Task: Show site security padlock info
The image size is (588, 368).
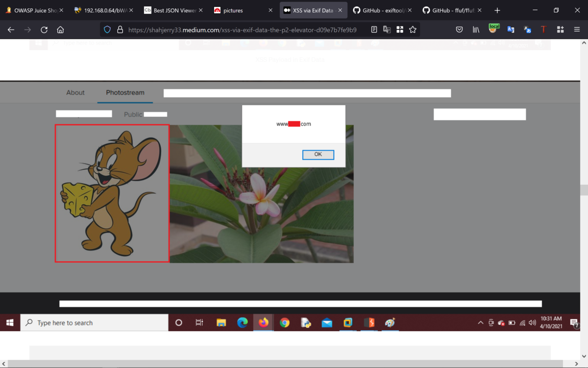Action: pyautogui.click(x=120, y=29)
